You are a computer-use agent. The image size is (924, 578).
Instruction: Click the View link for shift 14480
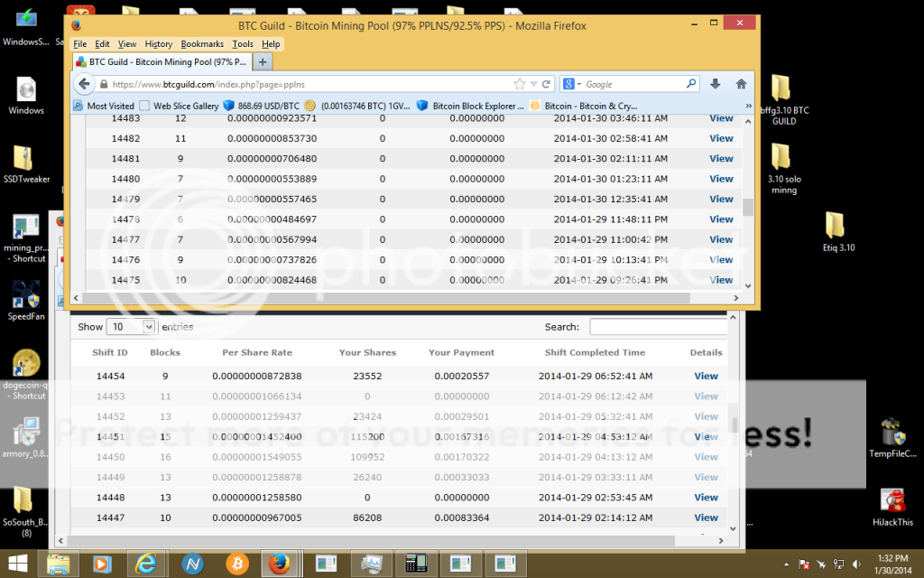coord(721,179)
